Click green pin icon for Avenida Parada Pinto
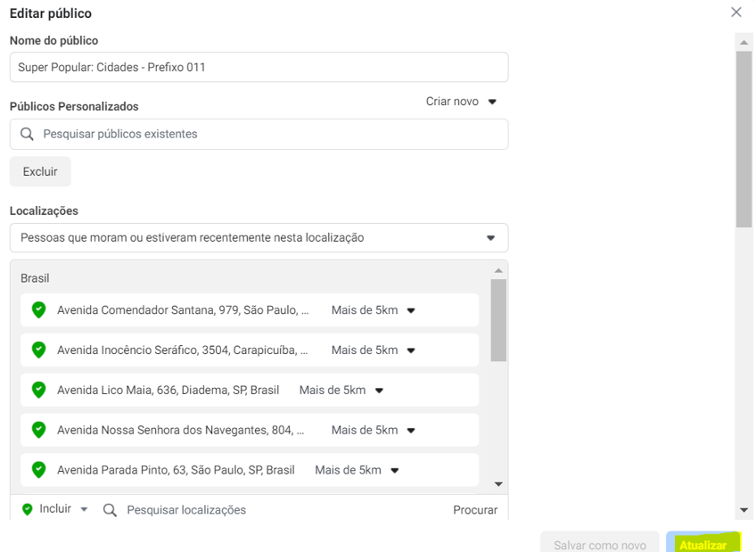 [38, 470]
